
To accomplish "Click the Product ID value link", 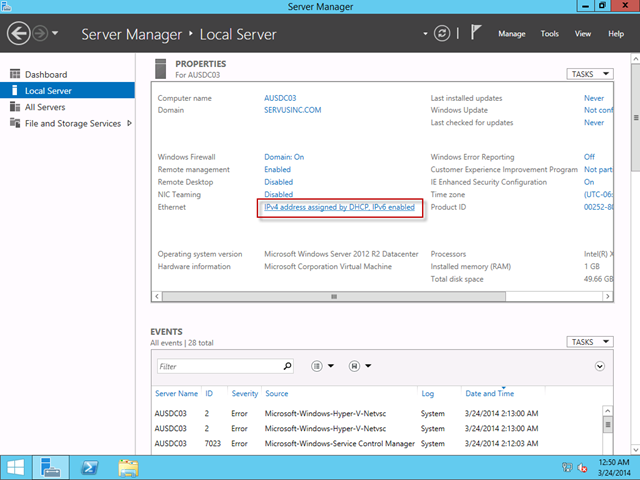I will coord(598,207).
